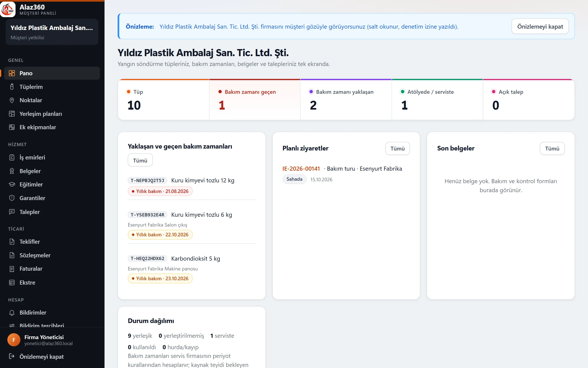Click the Teklifler document icon

click(12, 242)
